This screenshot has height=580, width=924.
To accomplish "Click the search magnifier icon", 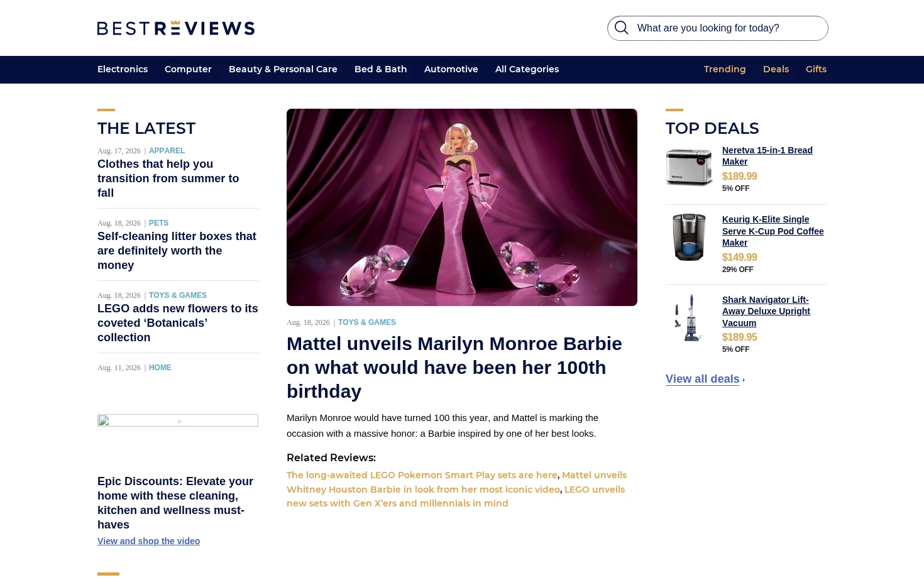I will point(622,28).
